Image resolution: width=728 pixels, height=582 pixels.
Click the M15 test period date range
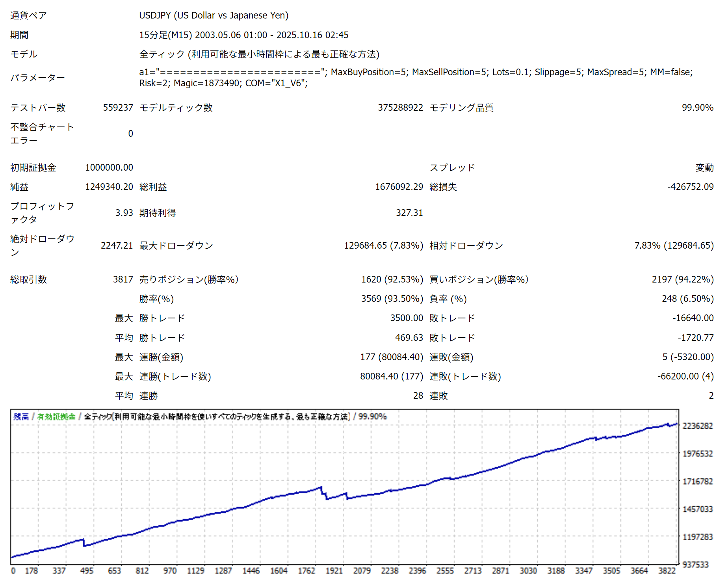coord(243,35)
